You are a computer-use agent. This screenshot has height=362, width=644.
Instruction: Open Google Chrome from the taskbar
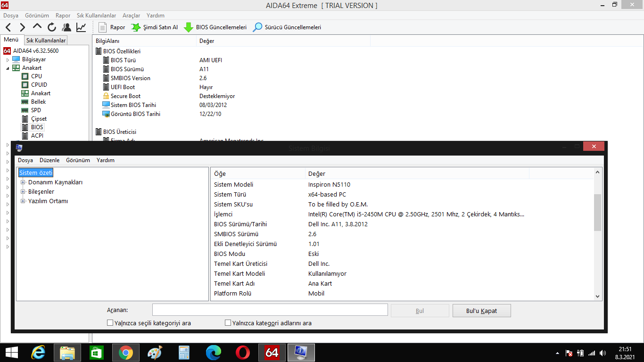125,353
